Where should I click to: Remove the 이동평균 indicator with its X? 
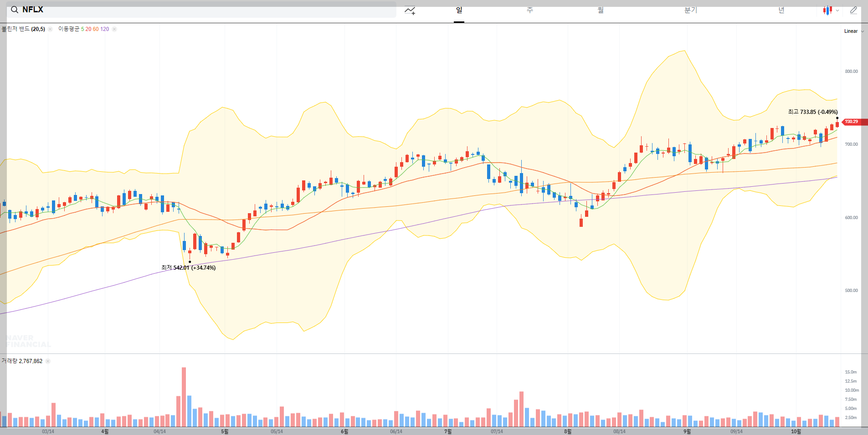(114, 29)
